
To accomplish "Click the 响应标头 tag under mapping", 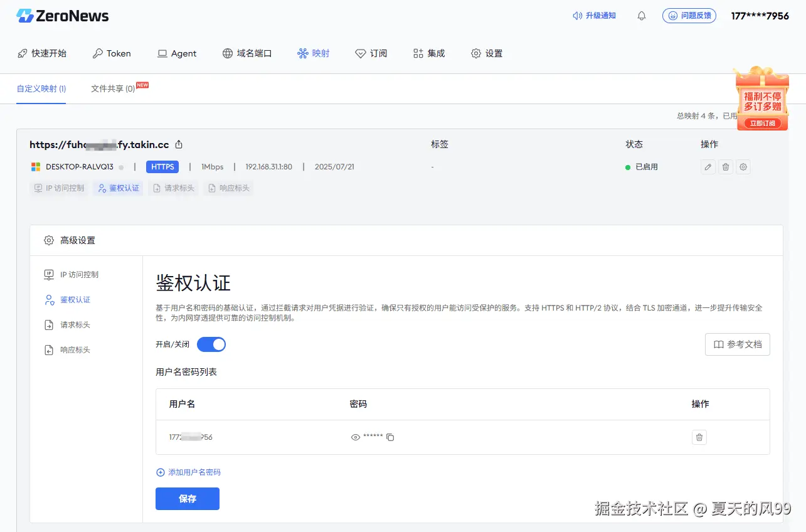I will 228,188.
